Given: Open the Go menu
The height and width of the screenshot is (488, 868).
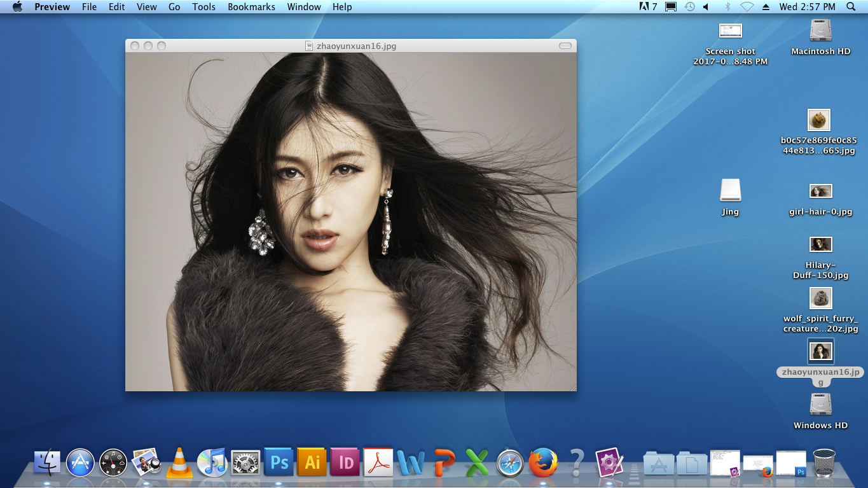Looking at the screenshot, I should pos(174,7).
